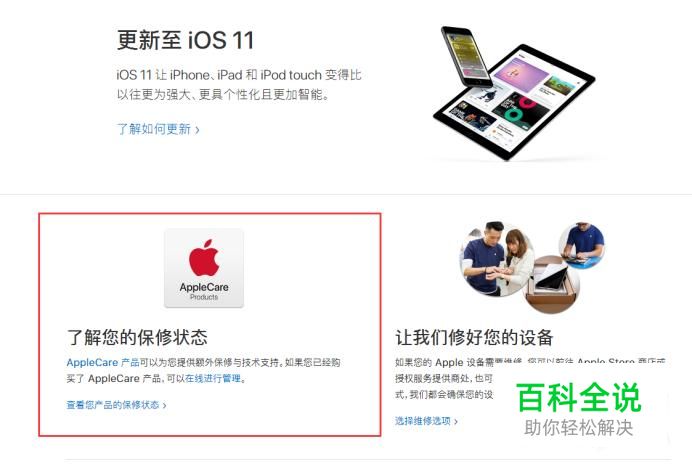692x472 pixels.
Task: Click the 更新至 iOS 11 heading
Action: click(x=185, y=40)
